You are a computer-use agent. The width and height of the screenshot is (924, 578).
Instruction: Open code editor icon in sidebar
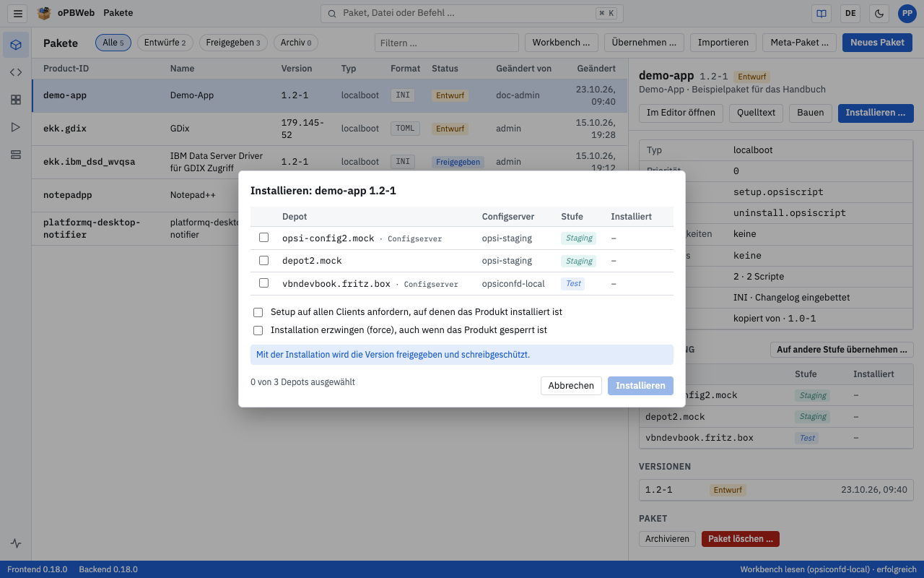(x=16, y=72)
